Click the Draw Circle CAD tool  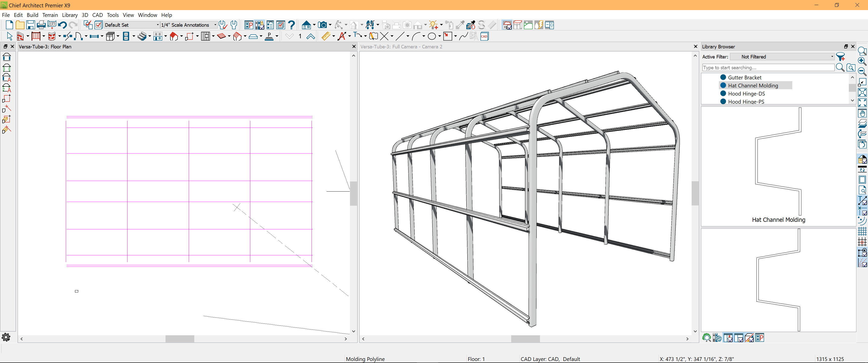coord(432,36)
